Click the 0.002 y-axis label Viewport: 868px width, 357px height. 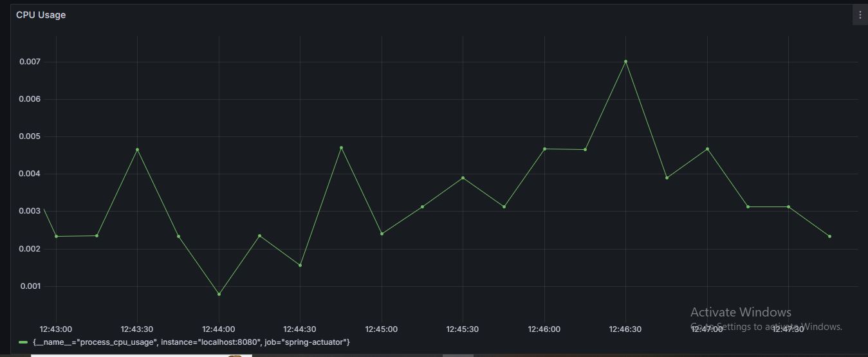(x=30, y=249)
